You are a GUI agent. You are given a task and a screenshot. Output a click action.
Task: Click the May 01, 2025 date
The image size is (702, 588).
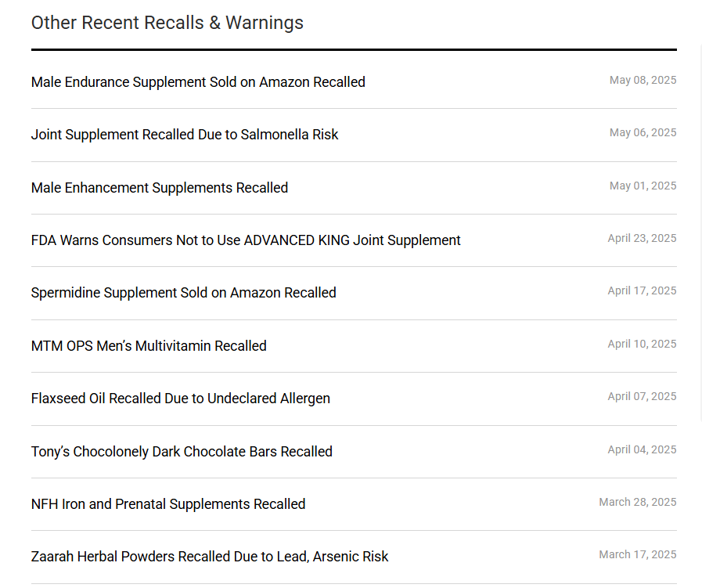[643, 186]
